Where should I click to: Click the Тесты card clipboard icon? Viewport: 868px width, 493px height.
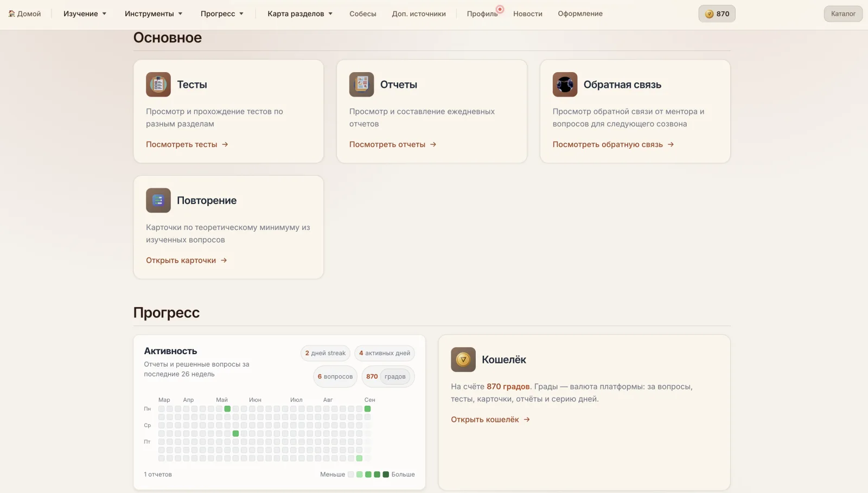click(x=158, y=85)
